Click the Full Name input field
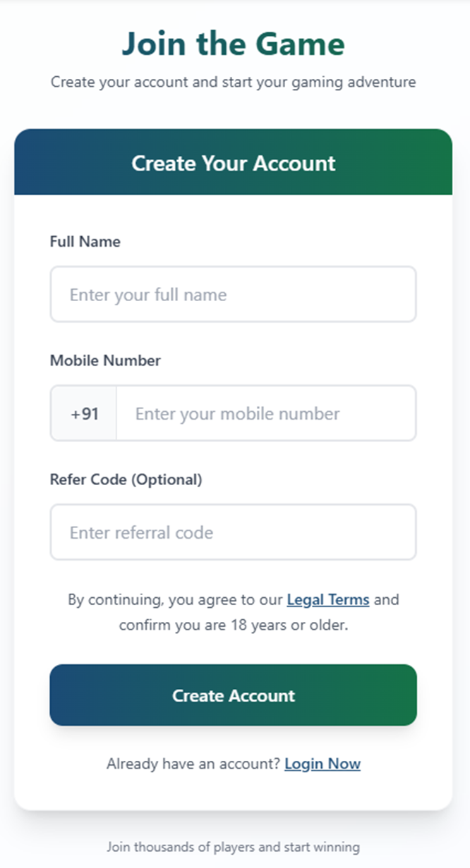 pos(233,294)
